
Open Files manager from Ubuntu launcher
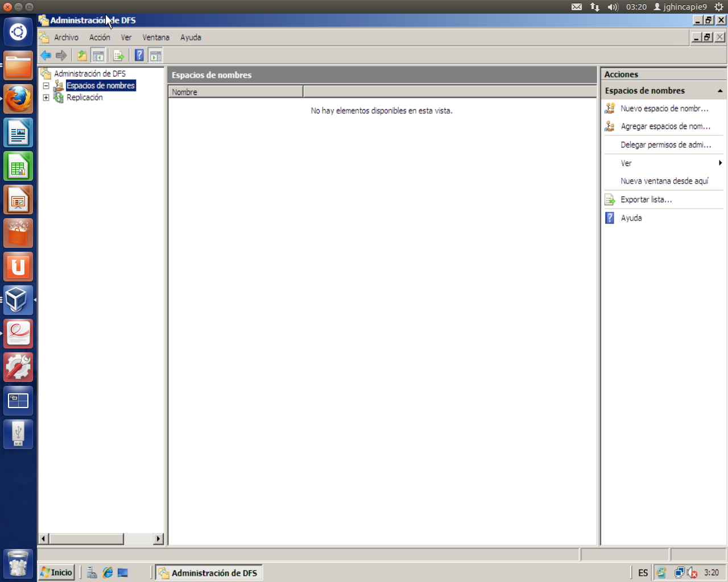[x=18, y=65]
